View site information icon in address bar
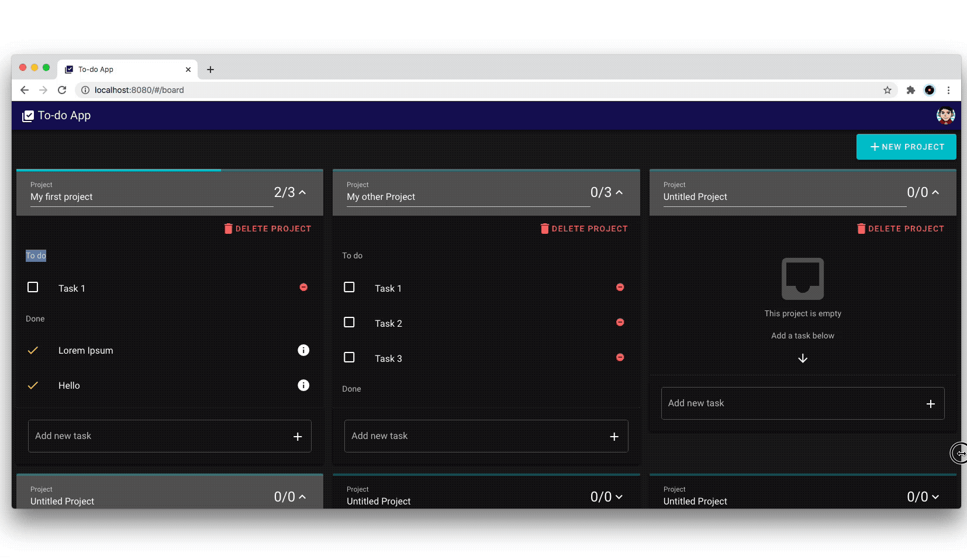The image size is (967, 560). (x=85, y=90)
